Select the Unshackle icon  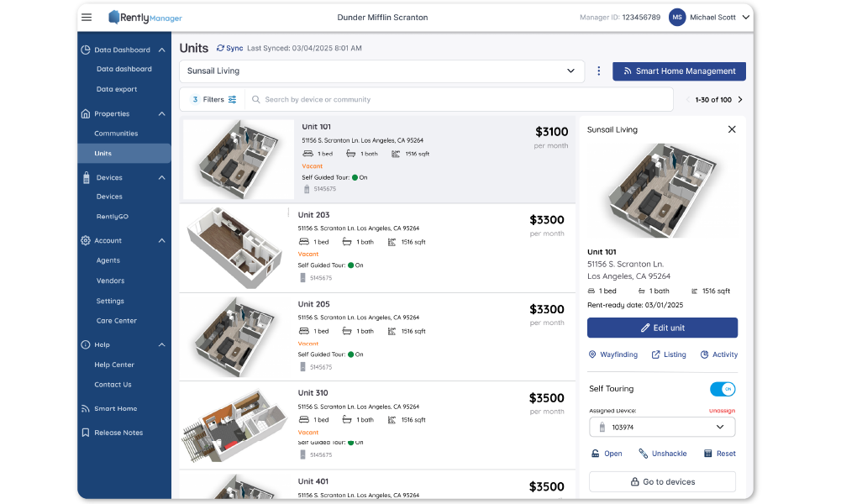641,453
